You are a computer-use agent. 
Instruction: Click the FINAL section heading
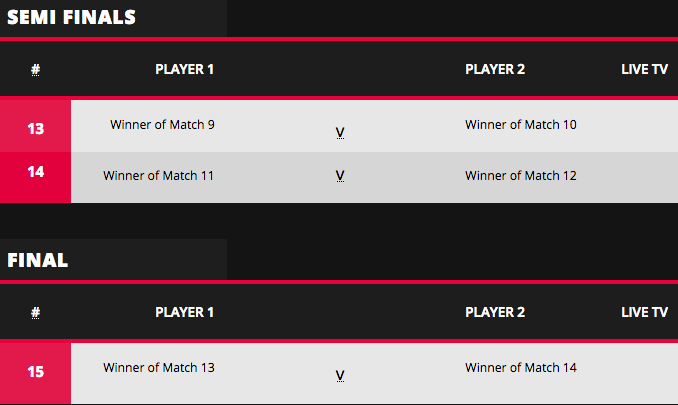pos(38,260)
